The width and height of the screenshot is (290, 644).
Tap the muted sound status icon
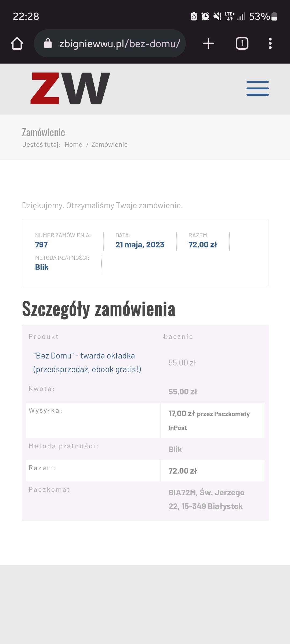[x=217, y=16]
